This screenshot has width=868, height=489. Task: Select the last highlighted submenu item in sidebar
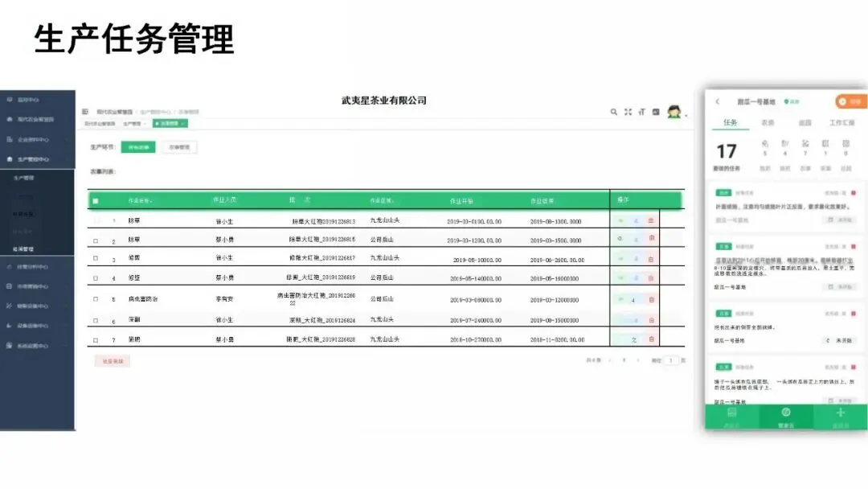pos(23,249)
